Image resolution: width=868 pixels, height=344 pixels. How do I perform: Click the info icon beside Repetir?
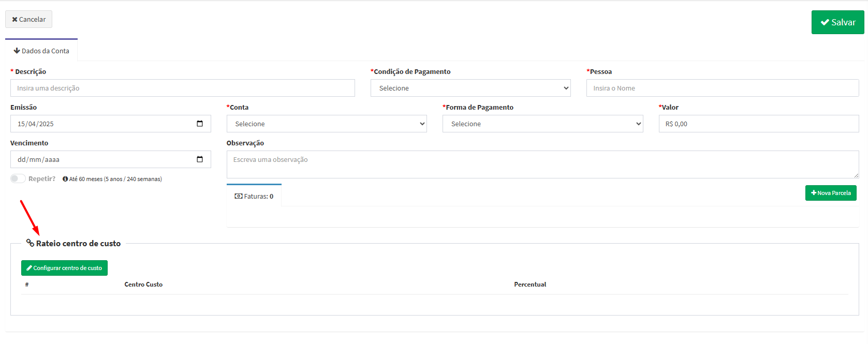click(65, 179)
